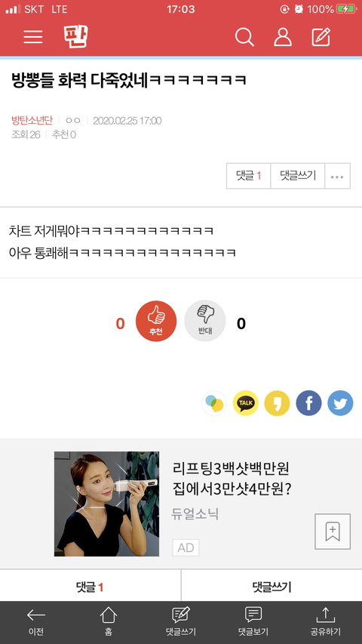Share via the Nate On bubble icon

click(x=214, y=403)
